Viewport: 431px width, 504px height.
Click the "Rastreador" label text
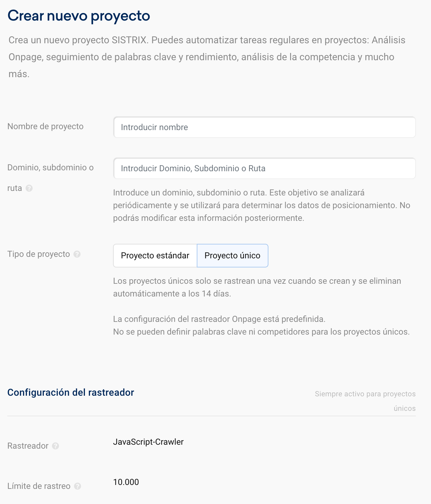point(28,446)
